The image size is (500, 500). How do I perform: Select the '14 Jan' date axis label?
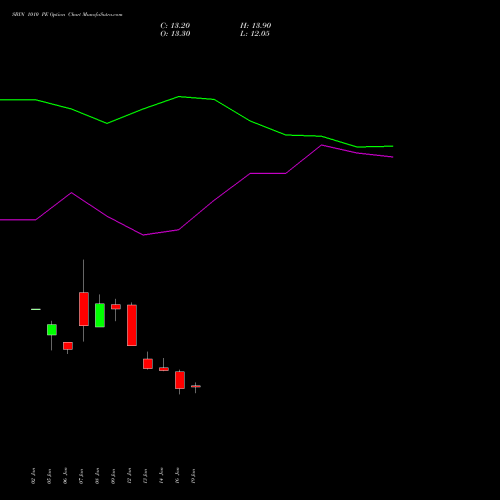(x=161, y=476)
